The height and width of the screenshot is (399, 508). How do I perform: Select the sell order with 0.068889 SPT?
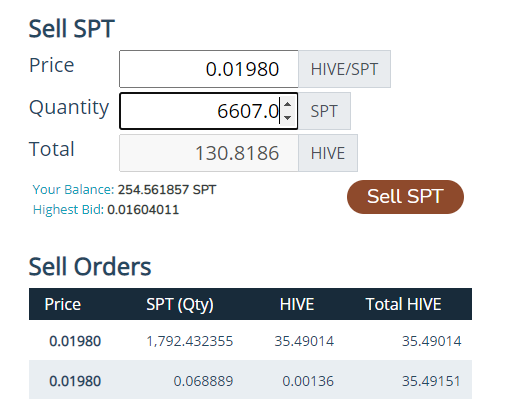250,380
